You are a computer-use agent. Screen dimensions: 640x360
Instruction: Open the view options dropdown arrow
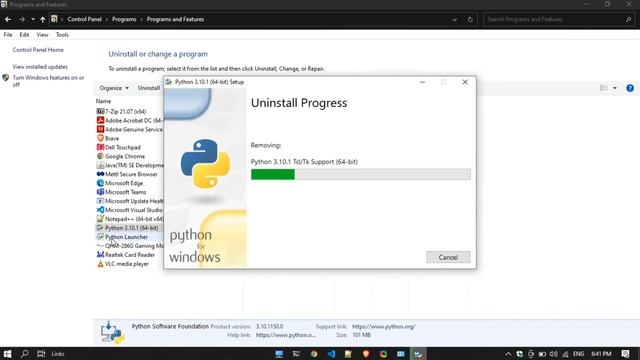[x=614, y=88]
